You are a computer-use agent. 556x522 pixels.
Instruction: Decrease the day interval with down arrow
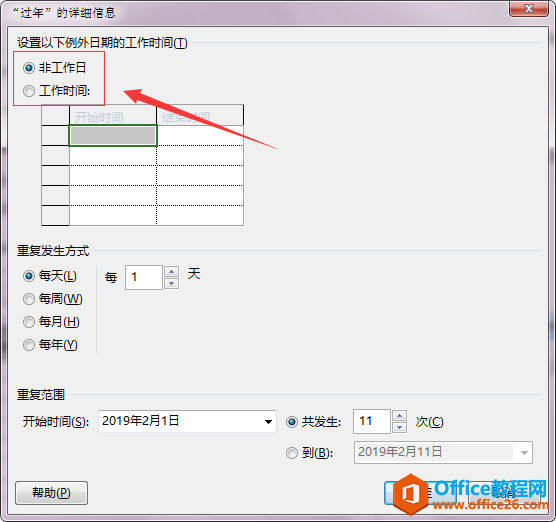pyautogui.click(x=172, y=283)
